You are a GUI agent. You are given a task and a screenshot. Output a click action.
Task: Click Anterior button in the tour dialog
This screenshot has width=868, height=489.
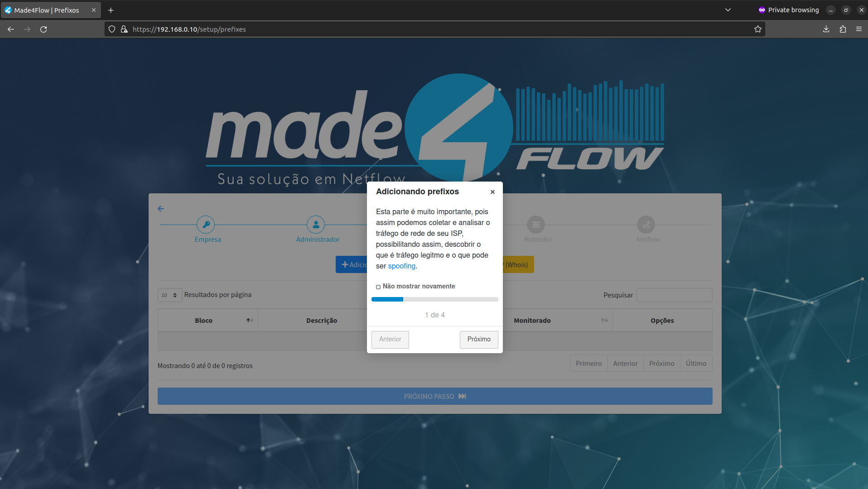pos(390,340)
